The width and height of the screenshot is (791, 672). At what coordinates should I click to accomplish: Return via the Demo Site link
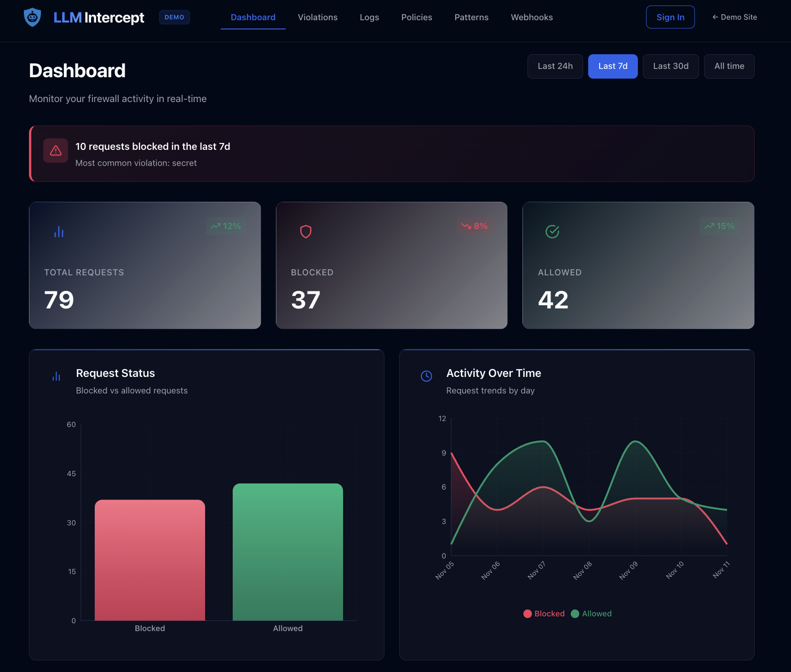734,17
